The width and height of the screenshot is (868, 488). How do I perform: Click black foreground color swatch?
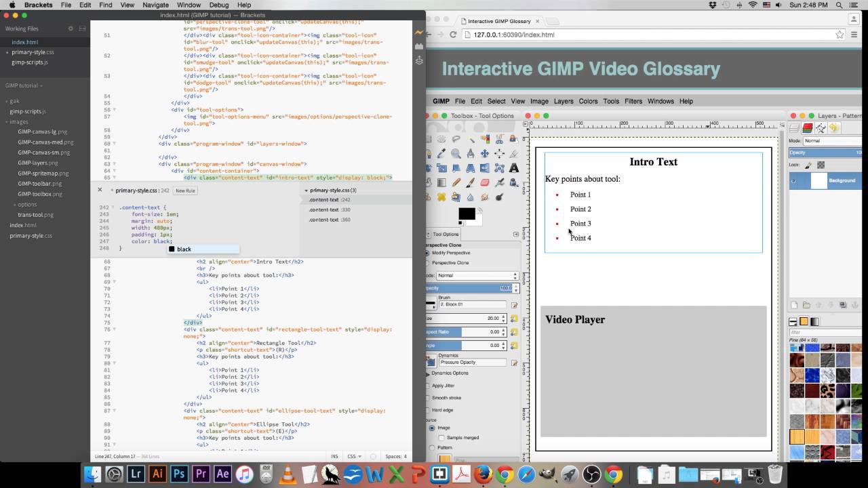[x=467, y=213]
